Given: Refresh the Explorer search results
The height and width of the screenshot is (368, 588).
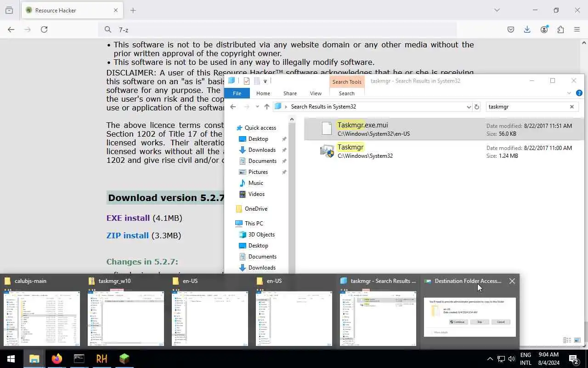Looking at the screenshot, I should tap(477, 107).
